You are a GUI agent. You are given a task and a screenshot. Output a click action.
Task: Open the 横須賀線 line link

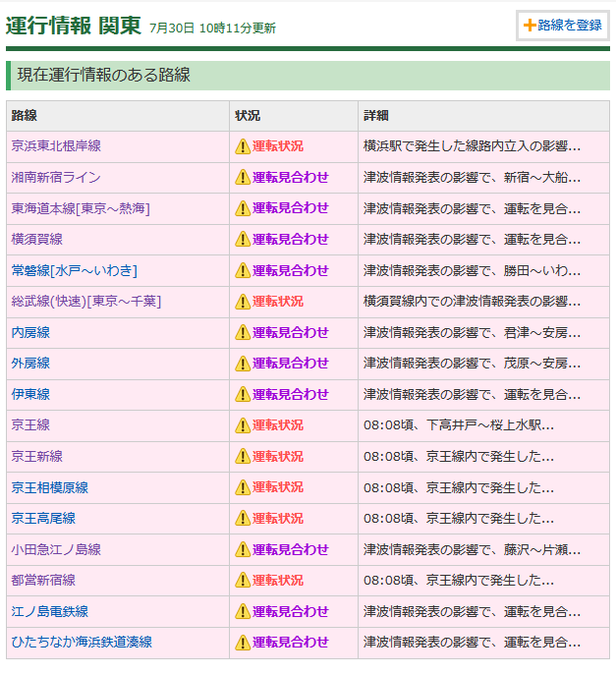click(37, 239)
